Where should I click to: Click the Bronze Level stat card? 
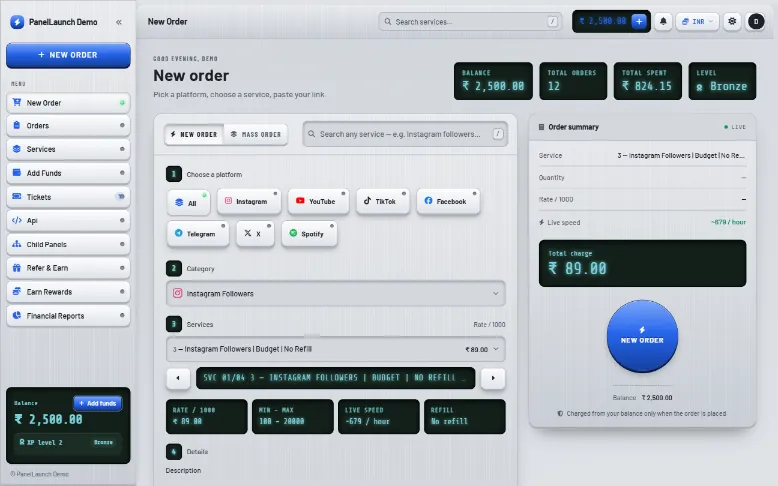[722, 81]
